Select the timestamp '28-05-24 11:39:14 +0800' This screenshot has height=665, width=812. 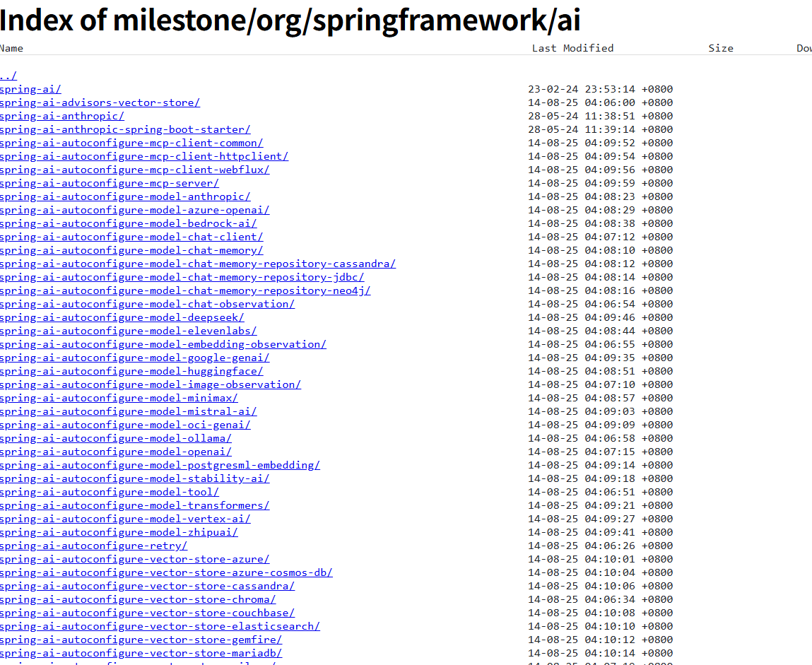click(x=601, y=129)
